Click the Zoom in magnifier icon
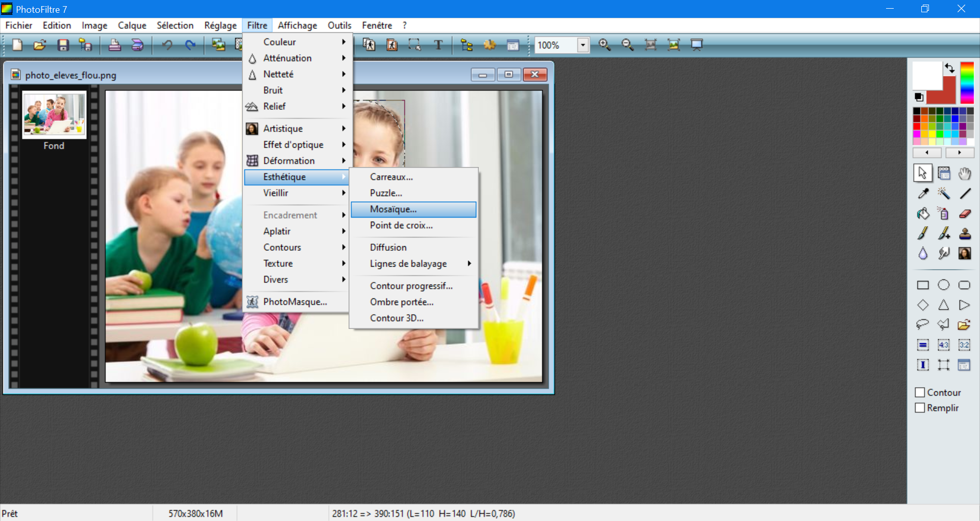980x521 pixels. click(604, 45)
